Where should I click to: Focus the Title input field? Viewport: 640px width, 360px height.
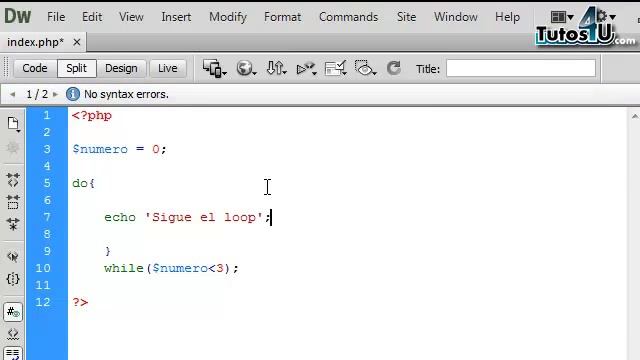point(521,68)
